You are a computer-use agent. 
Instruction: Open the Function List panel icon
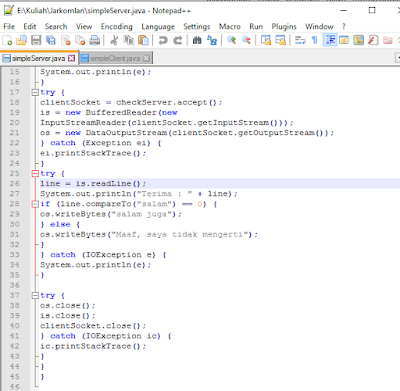(x=373, y=41)
